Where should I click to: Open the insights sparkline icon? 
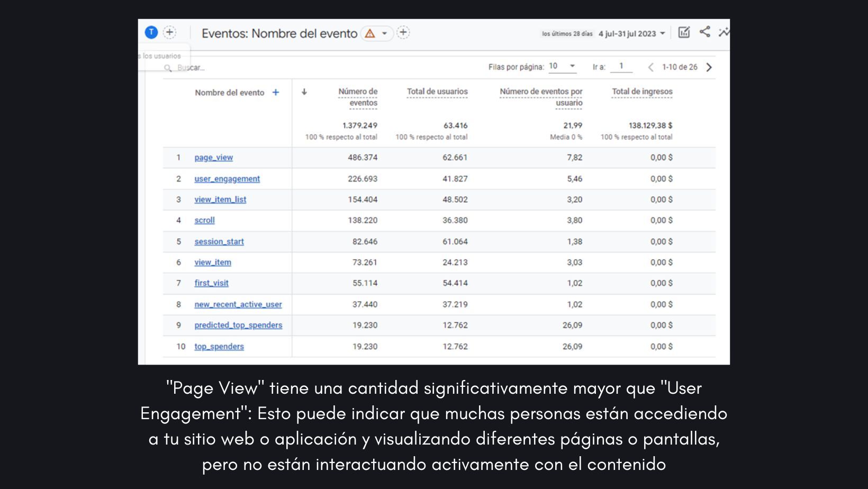(x=724, y=33)
